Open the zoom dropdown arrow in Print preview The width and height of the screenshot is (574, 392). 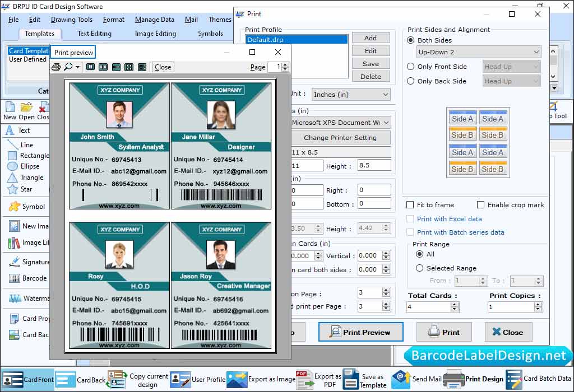tap(77, 67)
